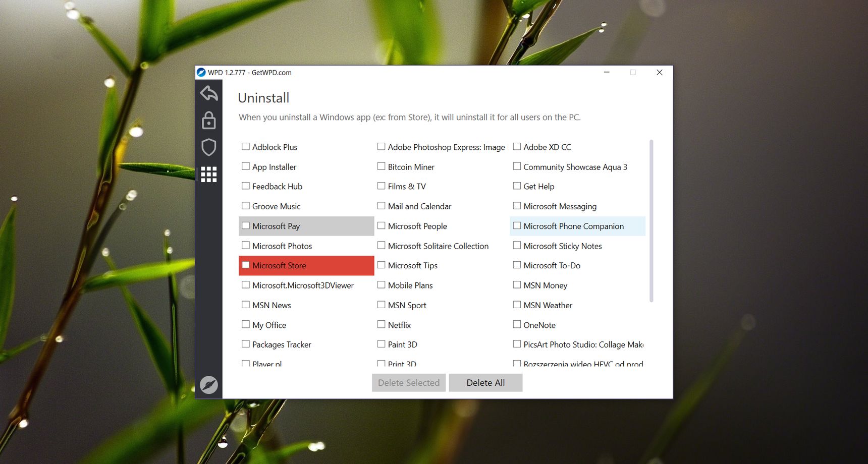868x464 pixels.
Task: Check Adobe Photoshop Express checkbox
Action: pyautogui.click(x=382, y=147)
